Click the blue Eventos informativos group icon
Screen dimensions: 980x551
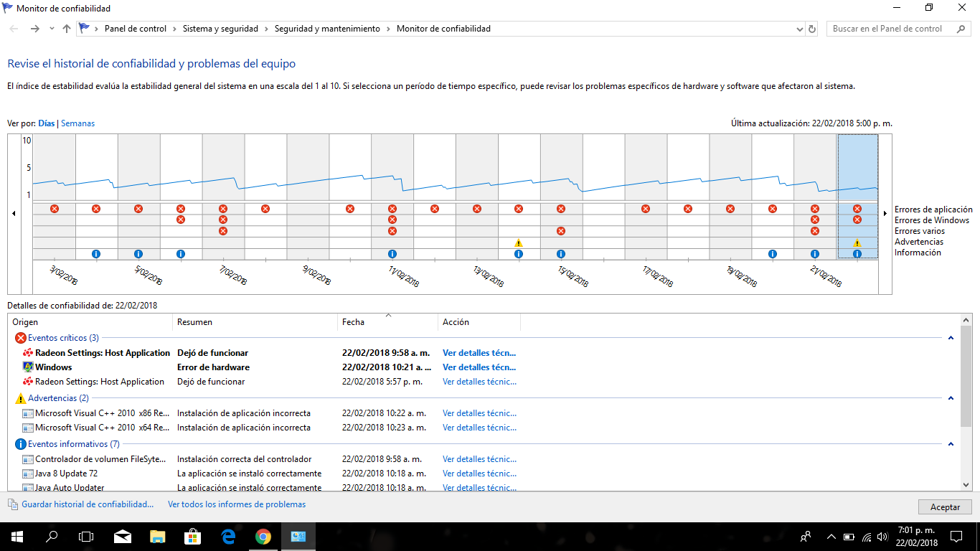click(x=20, y=444)
